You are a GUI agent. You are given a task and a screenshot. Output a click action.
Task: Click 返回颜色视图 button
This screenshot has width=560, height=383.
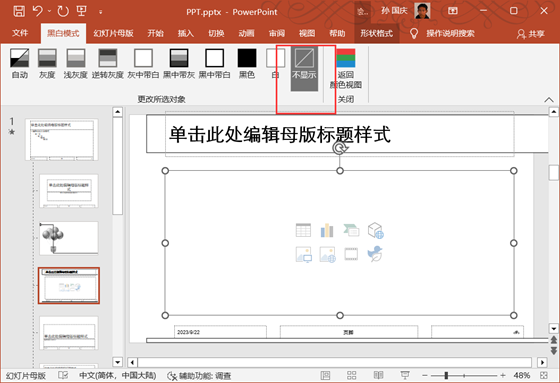point(346,69)
